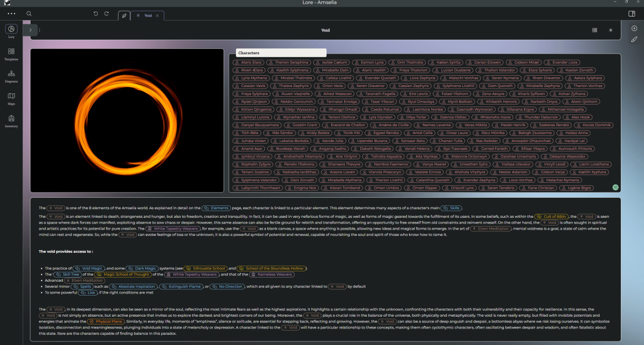This screenshot has width=644, height=345.
Task: Toggle the right side panel layout
Action: pyautogui.click(x=632, y=14)
